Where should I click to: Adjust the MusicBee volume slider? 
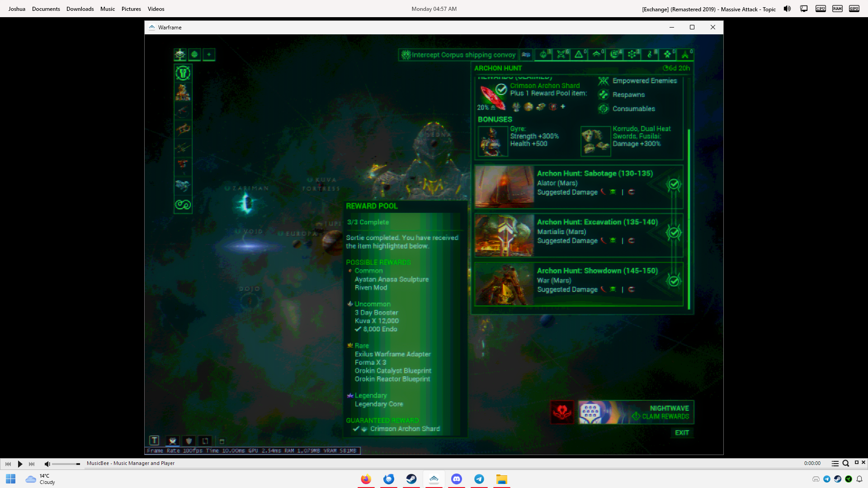click(x=66, y=464)
